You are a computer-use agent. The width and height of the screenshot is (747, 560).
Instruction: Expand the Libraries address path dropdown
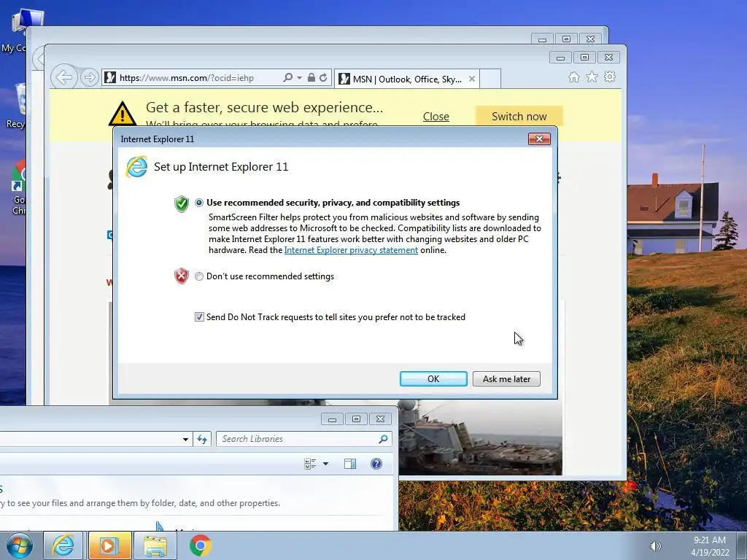185,440
